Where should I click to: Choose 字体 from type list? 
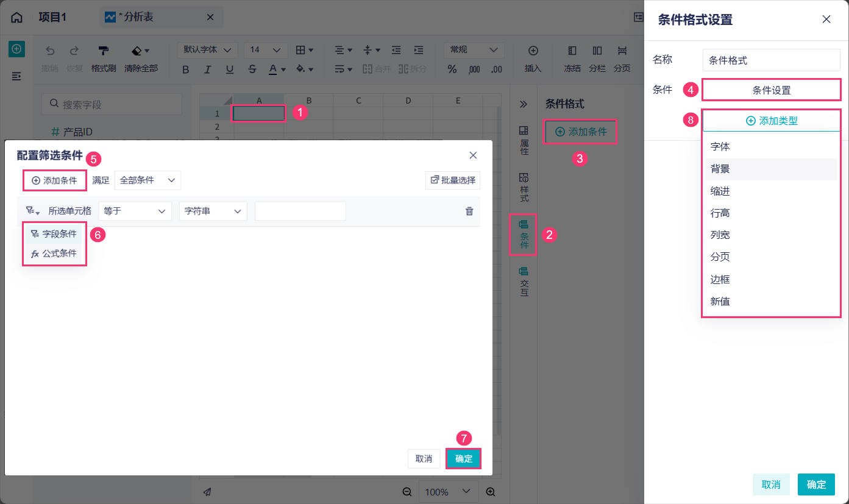tap(771, 147)
